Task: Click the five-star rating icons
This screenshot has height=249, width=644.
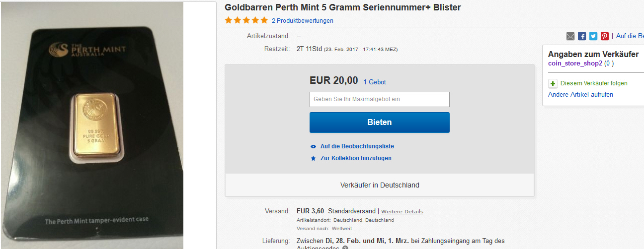Action: tap(246, 21)
